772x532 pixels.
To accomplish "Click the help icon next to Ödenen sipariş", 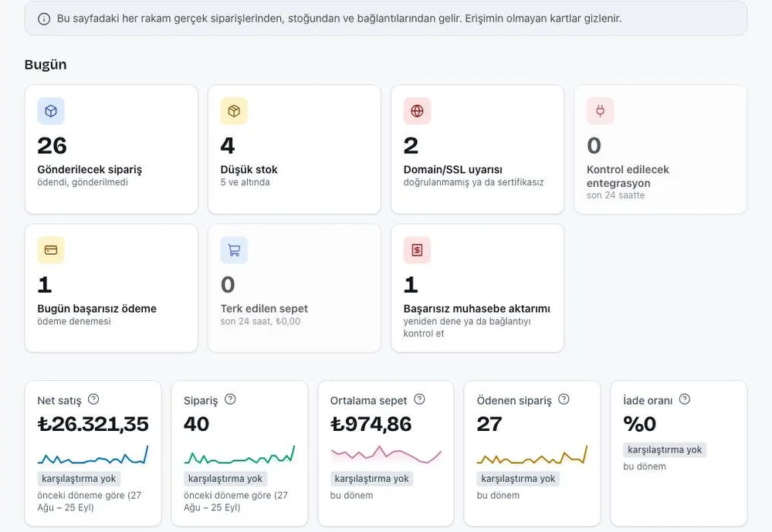I will point(564,399).
